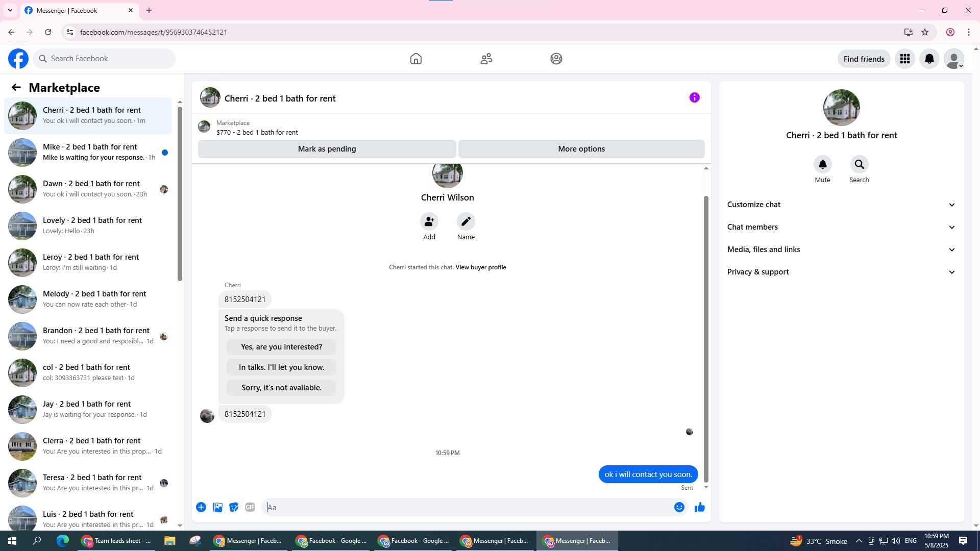This screenshot has height=551, width=980.
Task: Open Jay's waiting-for-response conversation
Action: (x=88, y=409)
